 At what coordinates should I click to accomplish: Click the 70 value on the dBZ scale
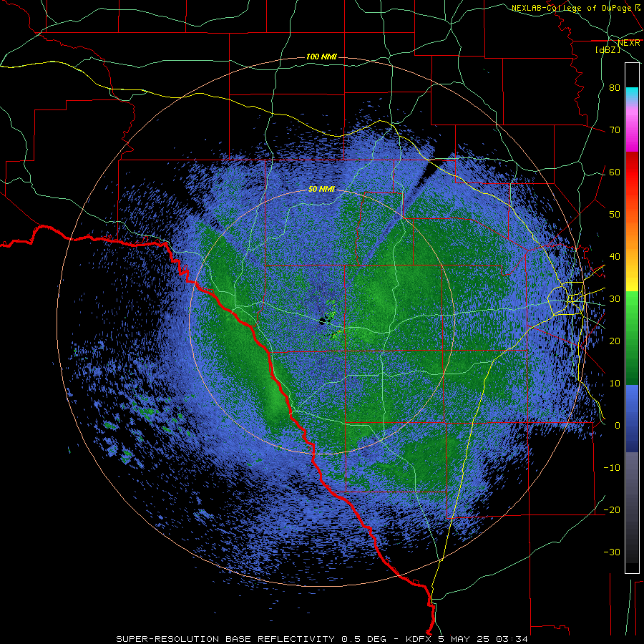(x=615, y=130)
